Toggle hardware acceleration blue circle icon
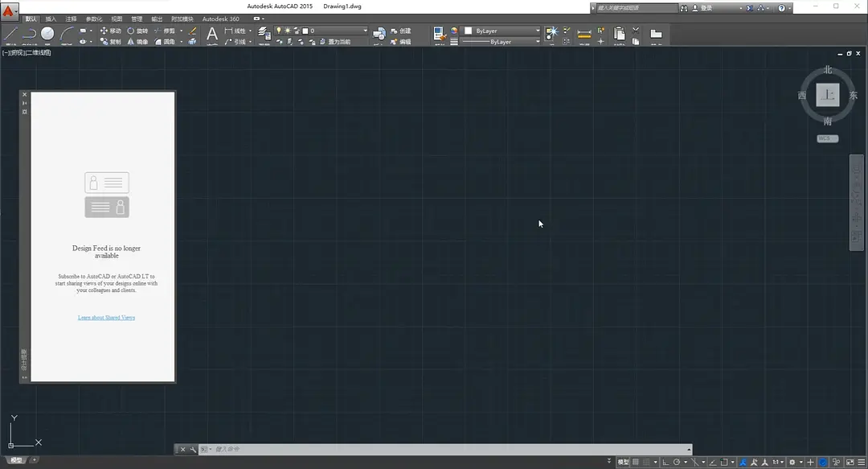 click(823, 462)
